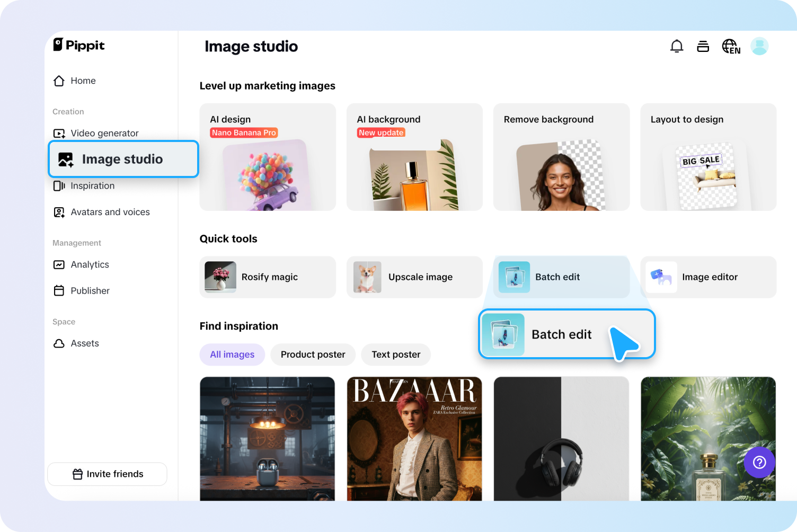This screenshot has height=532, width=797.
Task: Open the AI design card
Action: pos(267,157)
